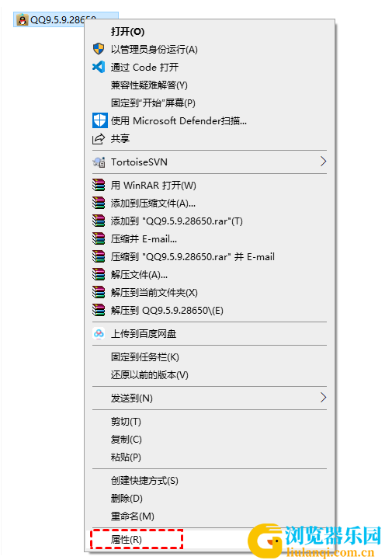Viewport: 392px width, 560px height.
Task: Expand the 发送到(N) submenu arrow
Action: click(323, 398)
